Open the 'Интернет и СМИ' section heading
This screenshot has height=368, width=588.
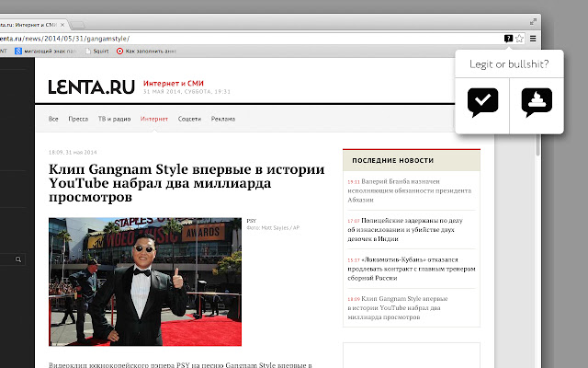174,83
